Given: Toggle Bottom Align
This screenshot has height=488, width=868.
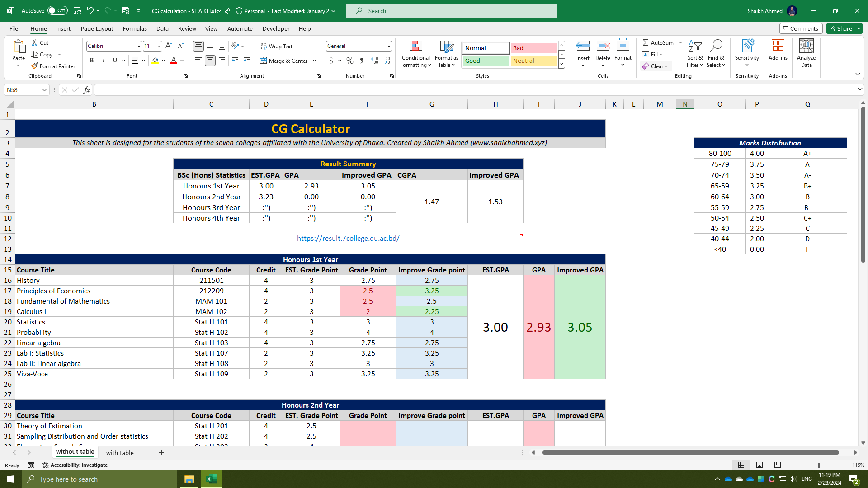Looking at the screenshot, I should point(222,46).
